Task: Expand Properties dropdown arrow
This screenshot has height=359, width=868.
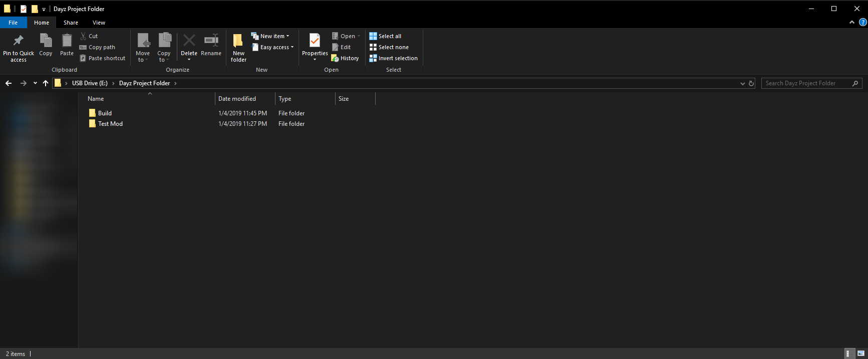Action: point(315,60)
